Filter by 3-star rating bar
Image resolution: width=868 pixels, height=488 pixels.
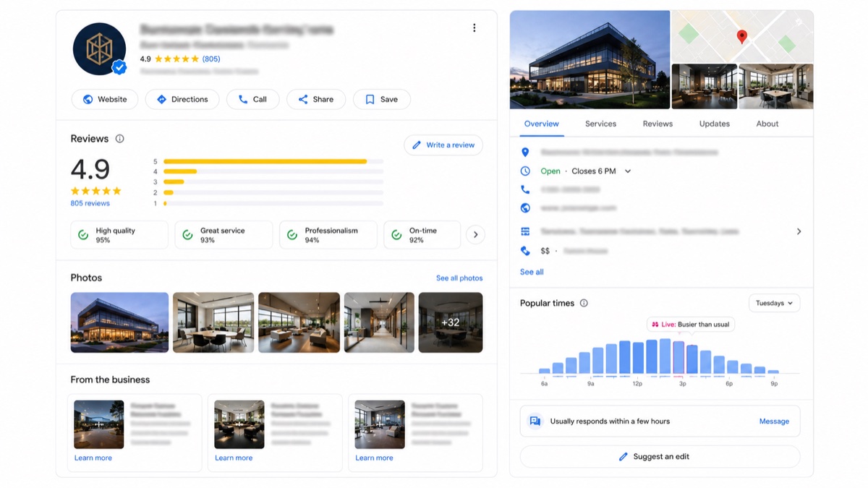coord(273,182)
